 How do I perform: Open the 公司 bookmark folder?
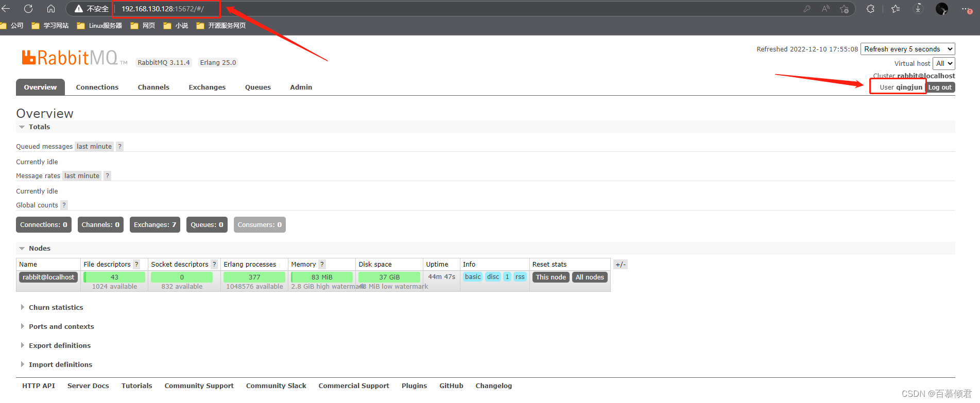coord(12,26)
